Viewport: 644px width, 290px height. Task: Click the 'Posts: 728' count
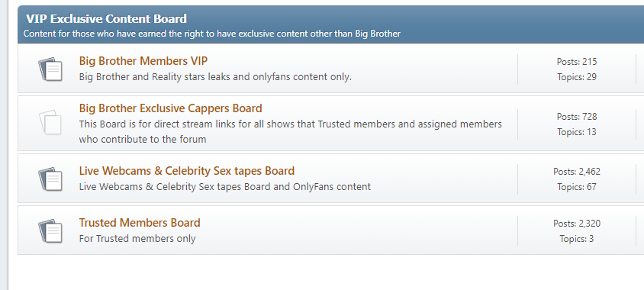tap(577, 117)
